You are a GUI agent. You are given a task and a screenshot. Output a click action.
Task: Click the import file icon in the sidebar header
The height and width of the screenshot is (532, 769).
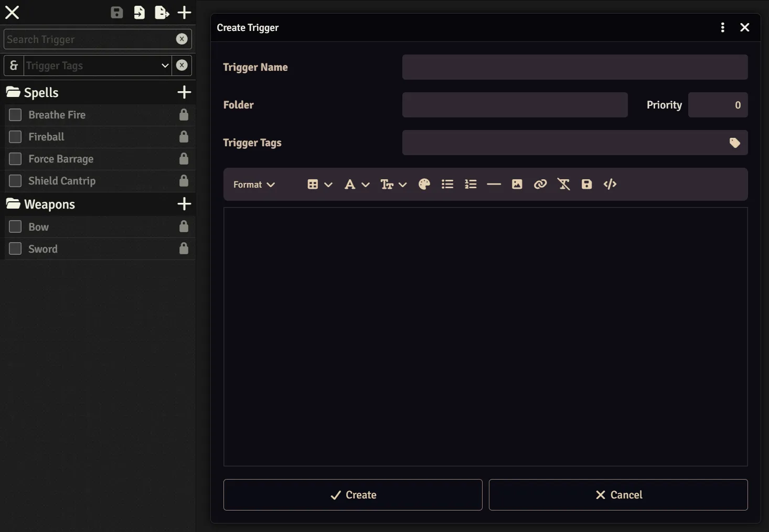pos(139,13)
